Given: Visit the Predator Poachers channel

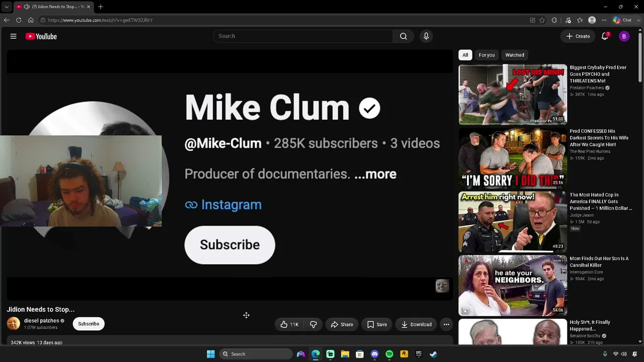Looking at the screenshot, I should 587,88.
